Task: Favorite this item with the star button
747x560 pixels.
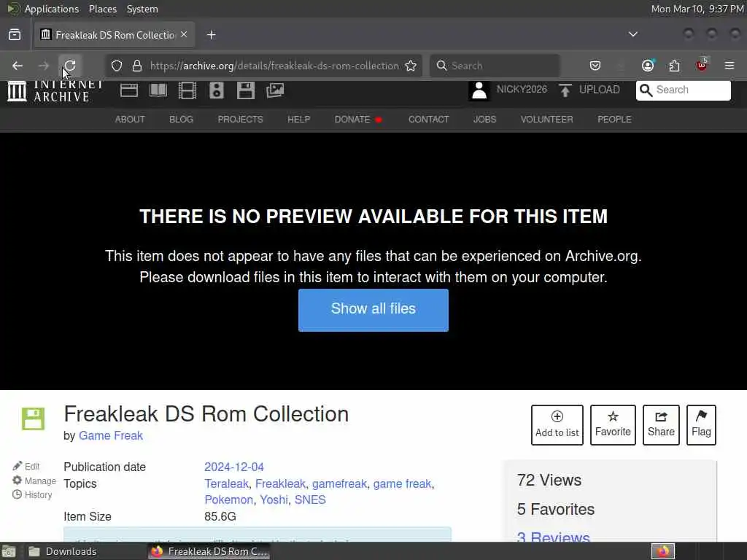Action: tap(613, 425)
